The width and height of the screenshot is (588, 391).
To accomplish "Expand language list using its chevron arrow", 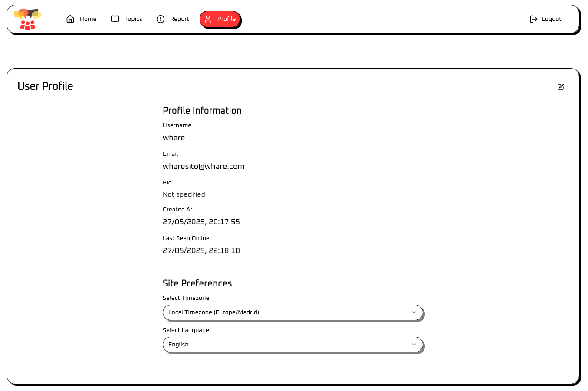I will coord(414,345).
